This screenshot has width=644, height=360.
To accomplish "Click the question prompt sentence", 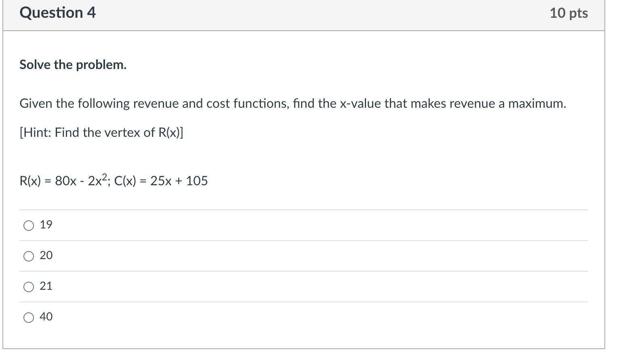I will click(x=293, y=103).
